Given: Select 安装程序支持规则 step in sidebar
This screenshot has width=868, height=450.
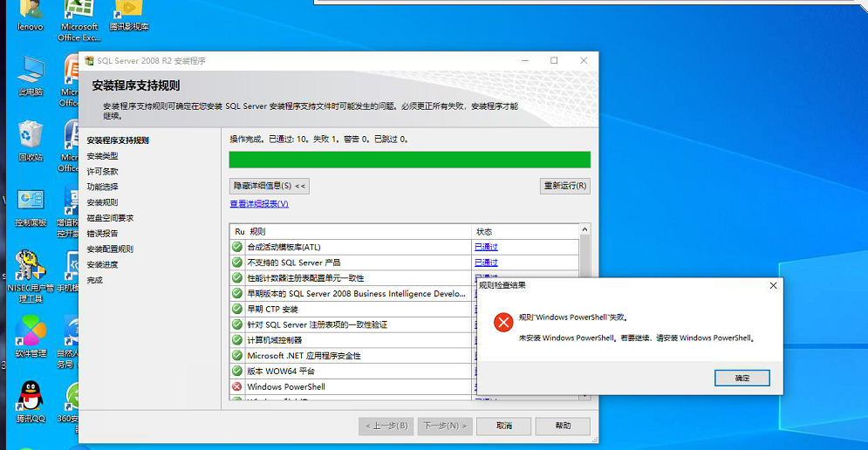Looking at the screenshot, I should [x=118, y=140].
